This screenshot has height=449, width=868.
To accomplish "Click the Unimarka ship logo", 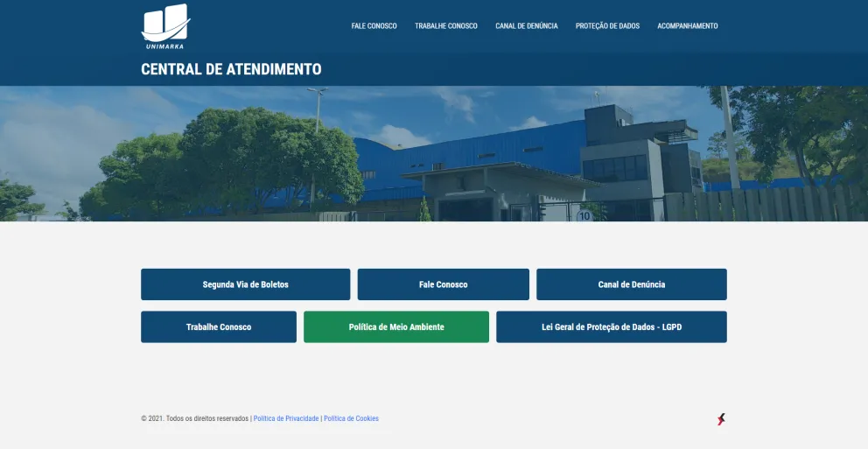I will 165,26.
